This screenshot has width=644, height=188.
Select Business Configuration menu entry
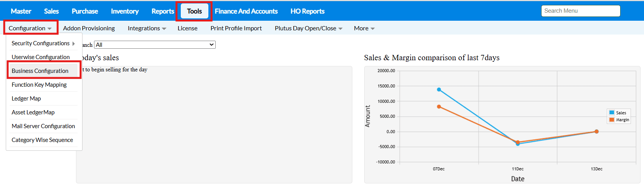pos(40,71)
